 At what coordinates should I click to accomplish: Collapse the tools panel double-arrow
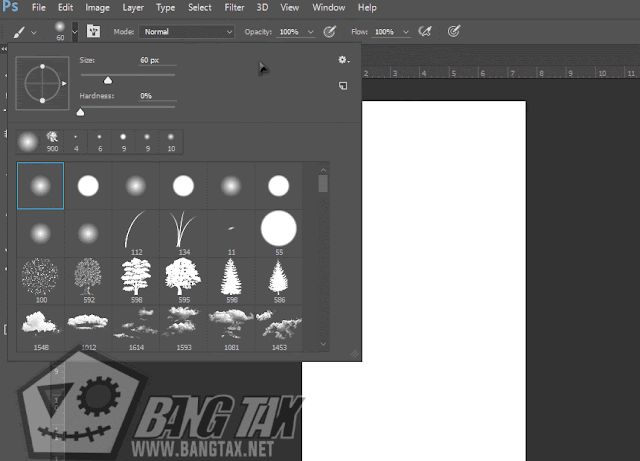(4, 49)
